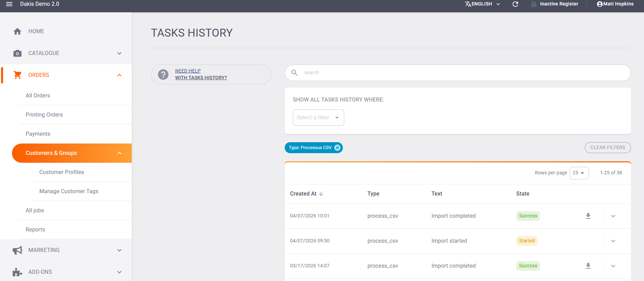The width and height of the screenshot is (644, 281).
Task: Click the refresh icon in top bar
Action: click(515, 4)
